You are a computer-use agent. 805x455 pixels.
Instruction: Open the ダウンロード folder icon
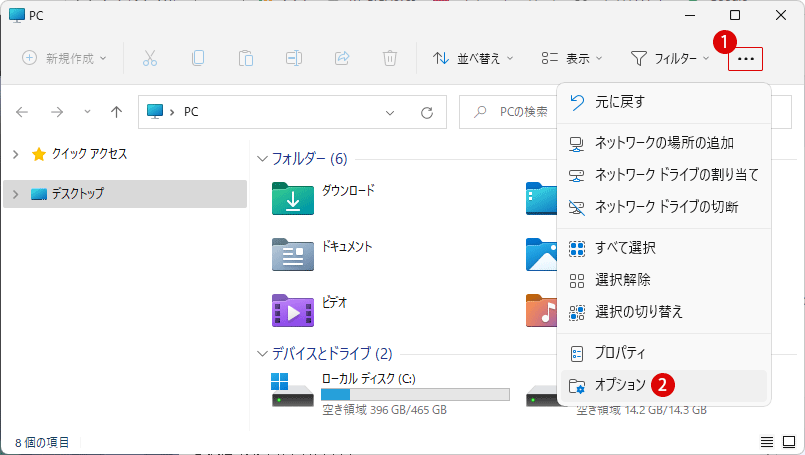coord(293,198)
